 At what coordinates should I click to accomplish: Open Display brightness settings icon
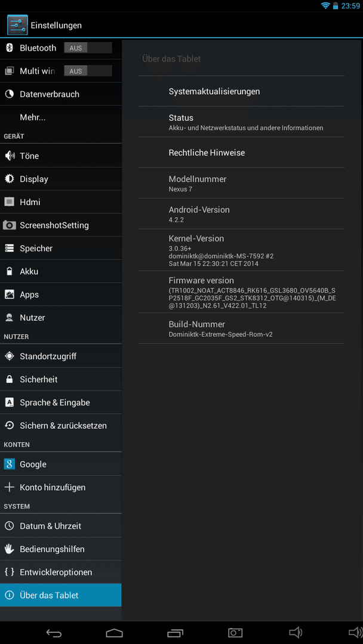tap(9, 179)
